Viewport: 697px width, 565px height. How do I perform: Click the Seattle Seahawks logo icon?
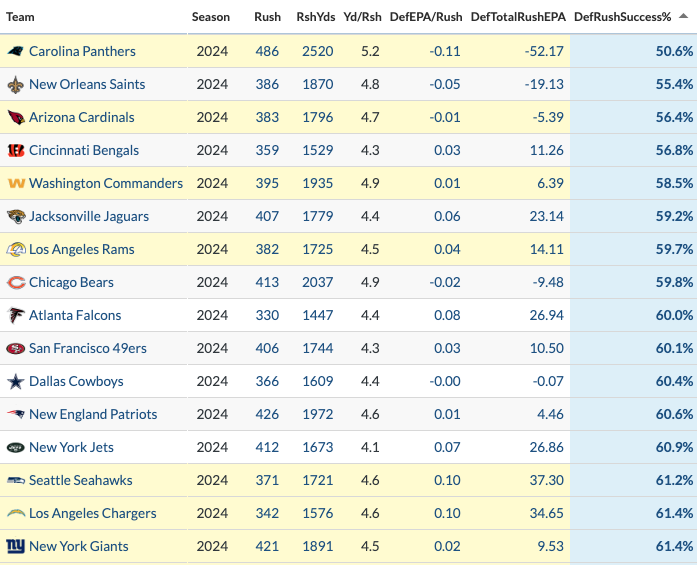point(16,481)
